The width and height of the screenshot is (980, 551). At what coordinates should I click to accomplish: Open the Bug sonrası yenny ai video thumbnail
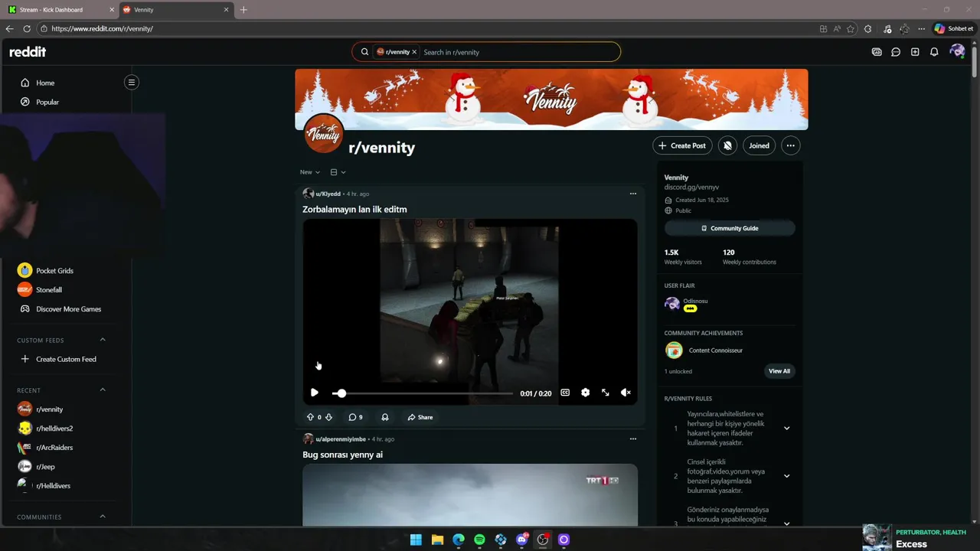pos(470,495)
